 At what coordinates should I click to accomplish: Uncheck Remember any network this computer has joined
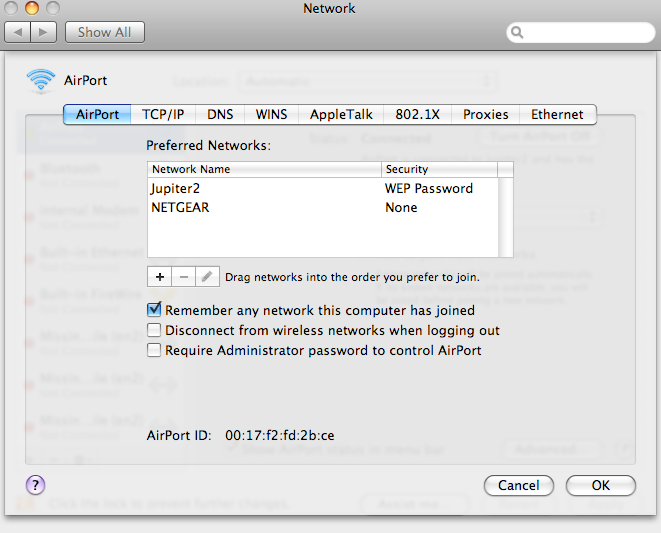pyautogui.click(x=154, y=311)
